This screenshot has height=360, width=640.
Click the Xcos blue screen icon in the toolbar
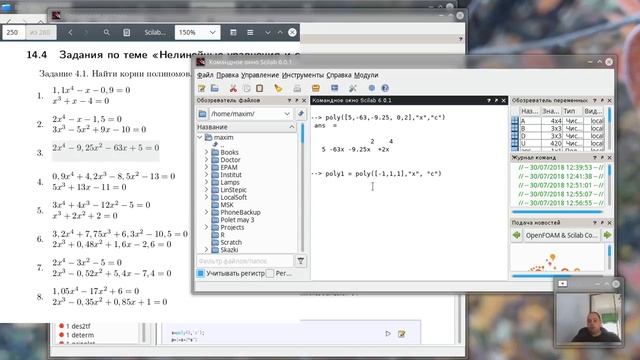[x=335, y=88]
